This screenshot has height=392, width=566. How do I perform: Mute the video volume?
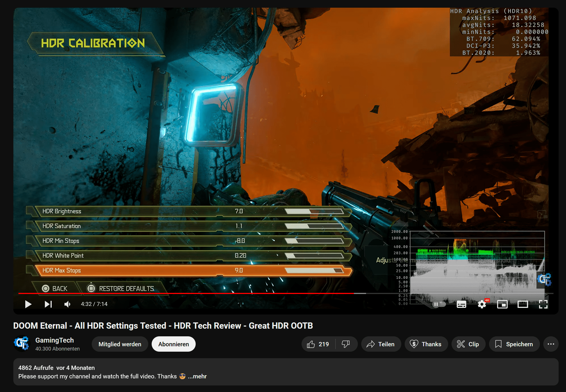[x=68, y=304]
